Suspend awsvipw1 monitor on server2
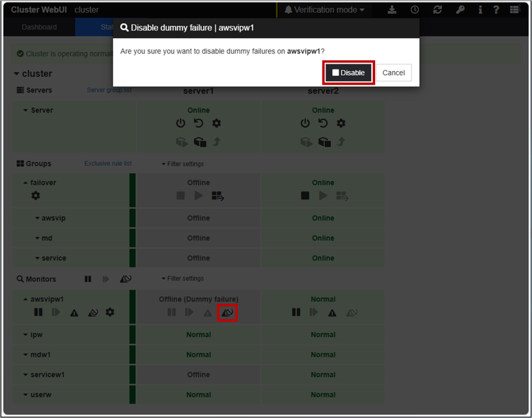The image size is (532, 418). [x=295, y=312]
